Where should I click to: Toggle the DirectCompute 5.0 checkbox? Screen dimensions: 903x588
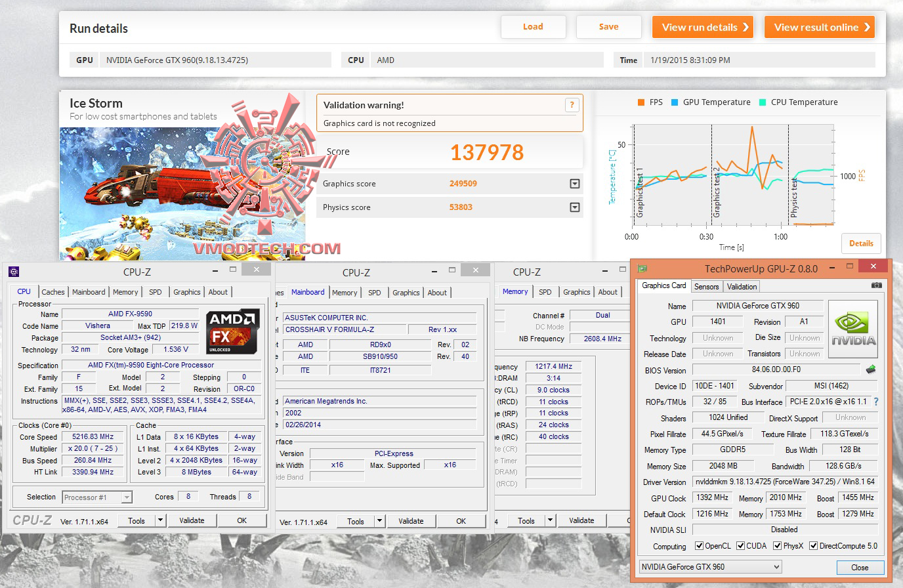[x=813, y=545]
